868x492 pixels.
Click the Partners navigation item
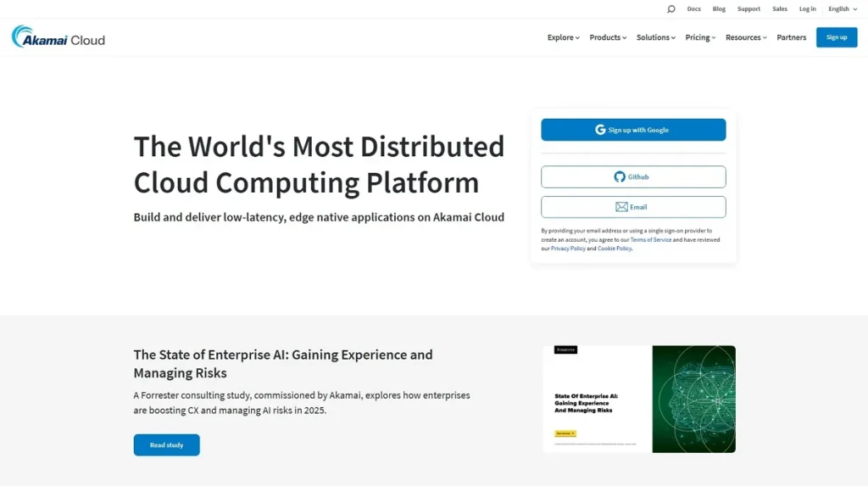(x=791, y=37)
